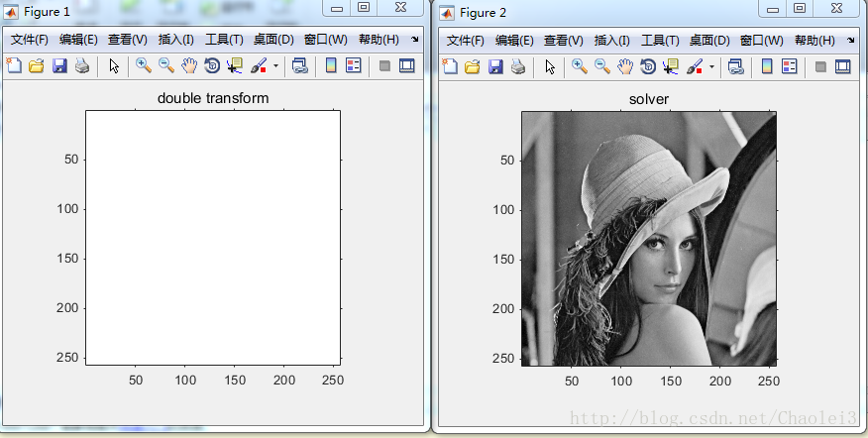Open 插入(I) menu in Figure 1
The height and width of the screenshot is (438, 868).
pos(176,40)
